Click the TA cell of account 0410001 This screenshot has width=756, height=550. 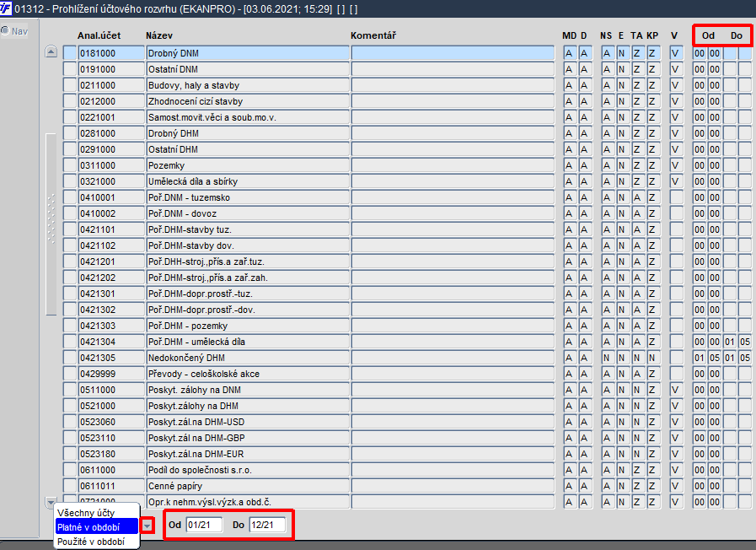click(x=638, y=197)
